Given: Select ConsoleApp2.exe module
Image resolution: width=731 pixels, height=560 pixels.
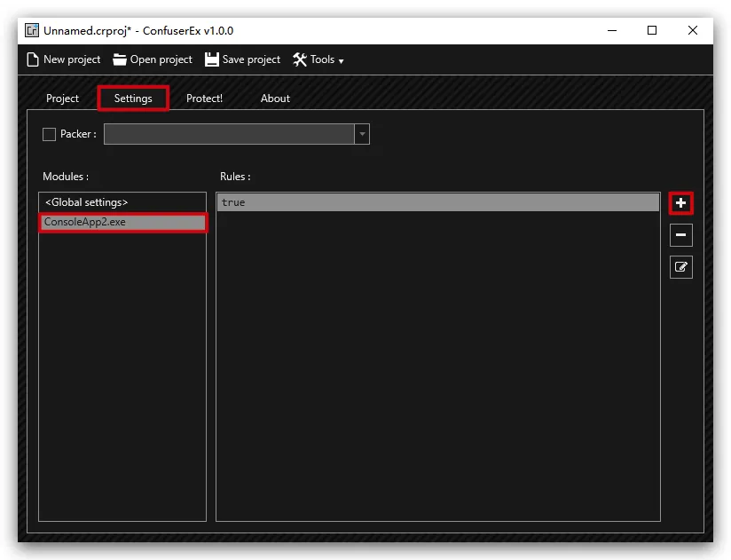Looking at the screenshot, I should coord(85,222).
